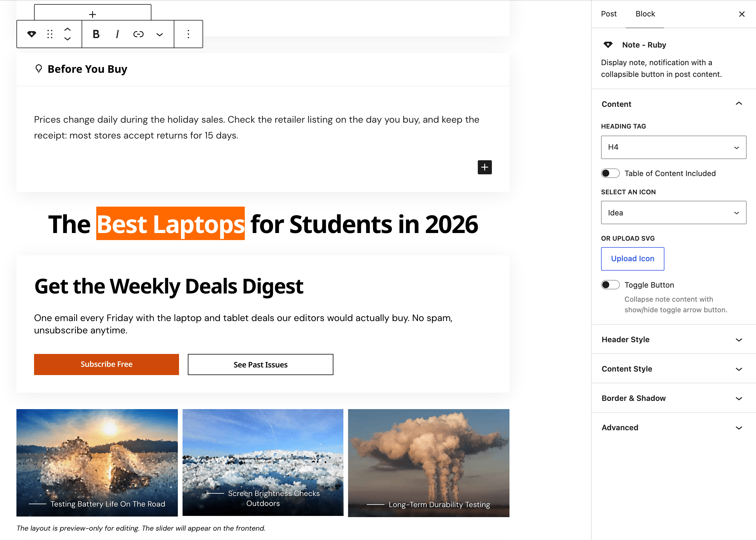This screenshot has height=540, width=756.
Task: Click the note paragraph about prices changing daily
Action: [x=256, y=127]
